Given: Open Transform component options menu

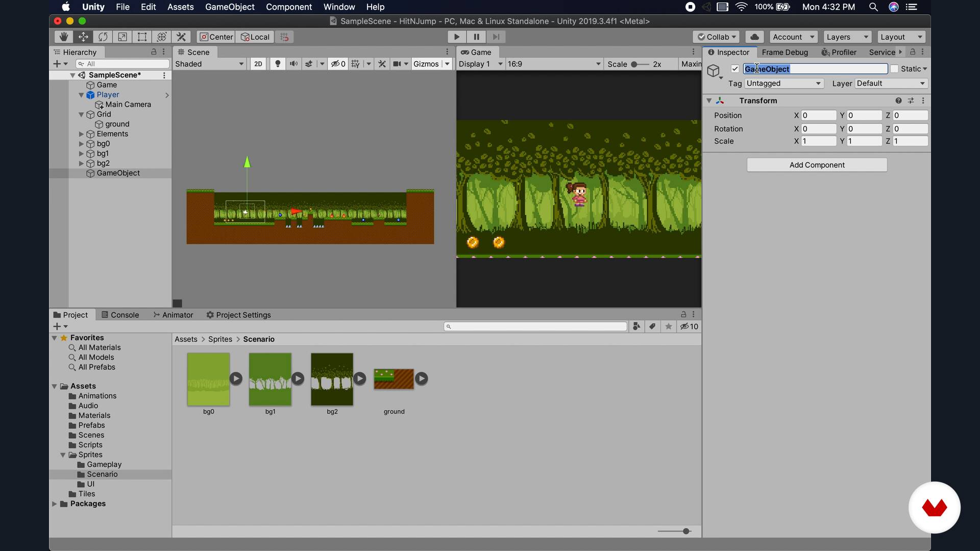Looking at the screenshot, I should [923, 101].
